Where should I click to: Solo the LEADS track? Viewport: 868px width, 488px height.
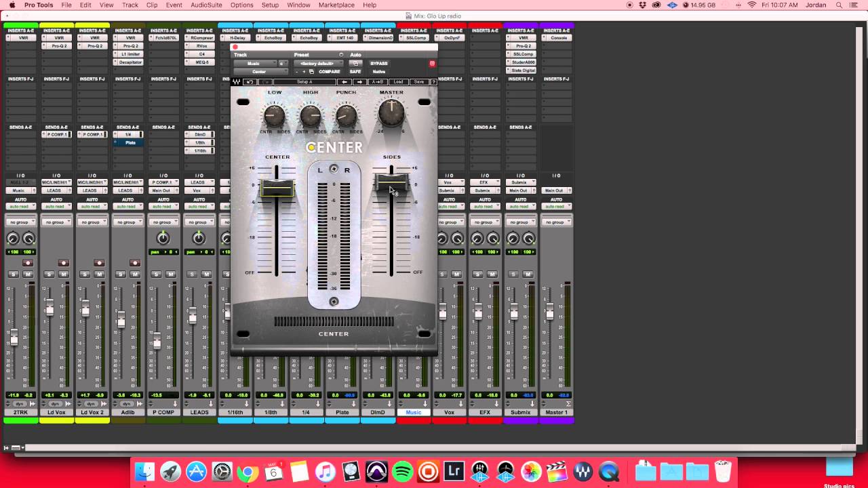coord(191,274)
